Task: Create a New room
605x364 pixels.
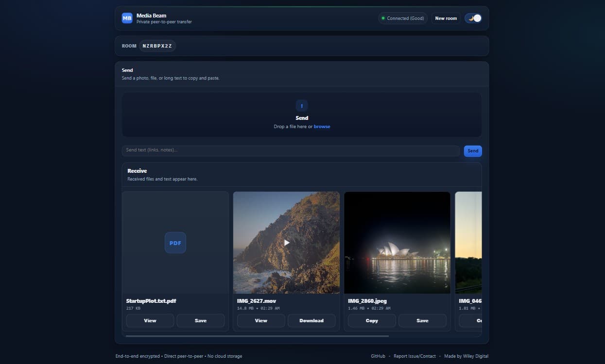Action: coord(446,18)
